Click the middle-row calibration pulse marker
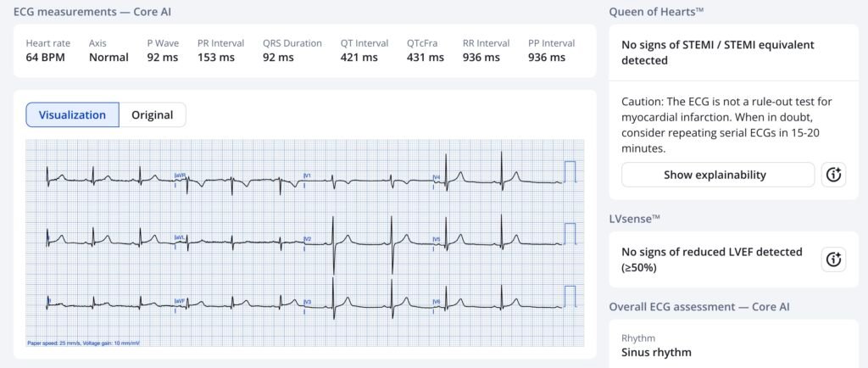 [x=570, y=232]
